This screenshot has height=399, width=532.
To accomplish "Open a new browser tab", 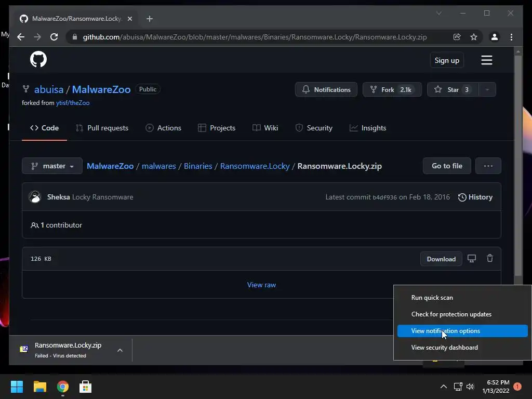I will pyautogui.click(x=150, y=19).
